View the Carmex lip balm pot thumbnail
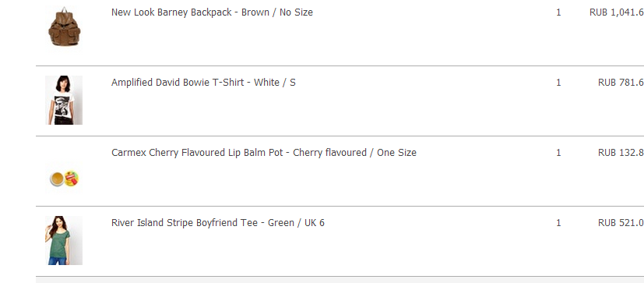644x283 pixels. click(x=64, y=179)
